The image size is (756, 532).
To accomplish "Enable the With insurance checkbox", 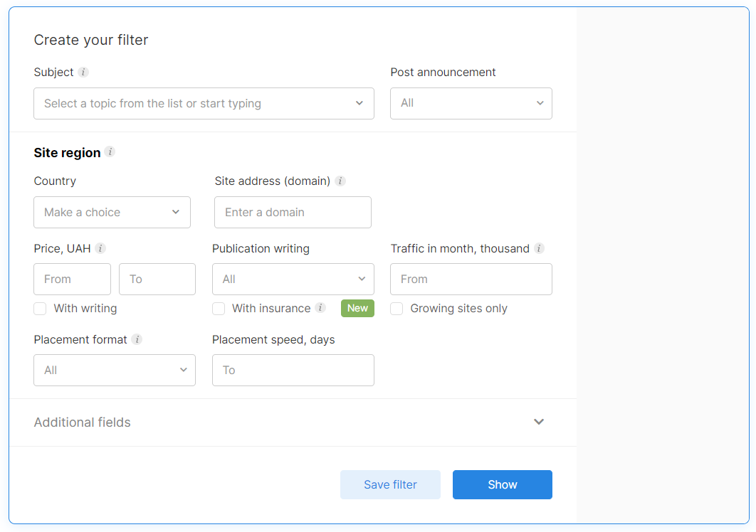I will 219,309.
